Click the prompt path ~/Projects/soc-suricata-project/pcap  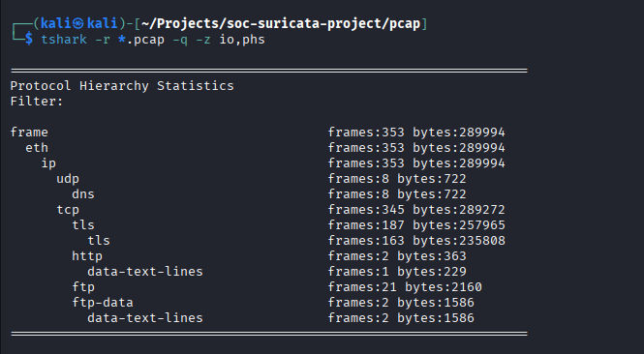click(281, 24)
